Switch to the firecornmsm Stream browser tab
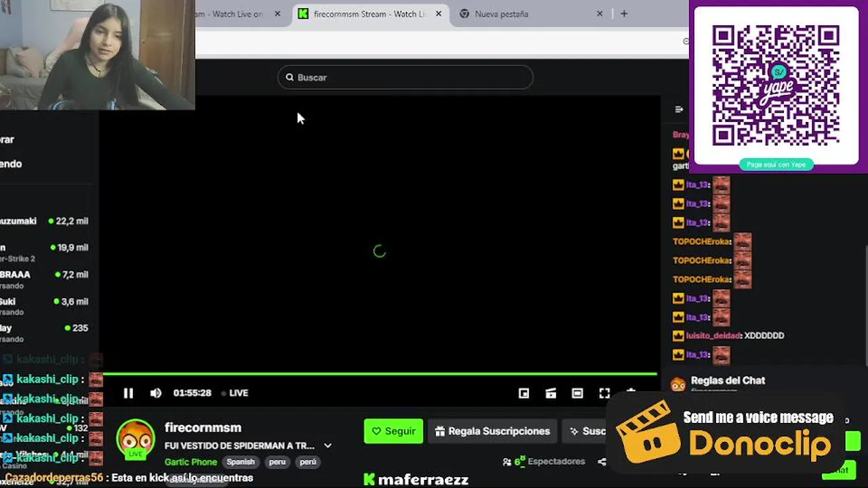868x488 pixels. point(370,14)
